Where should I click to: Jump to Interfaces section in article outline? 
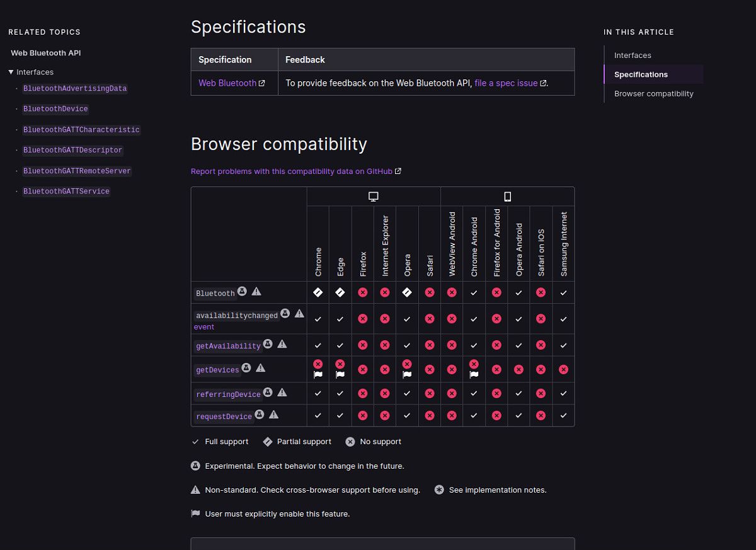tap(633, 55)
